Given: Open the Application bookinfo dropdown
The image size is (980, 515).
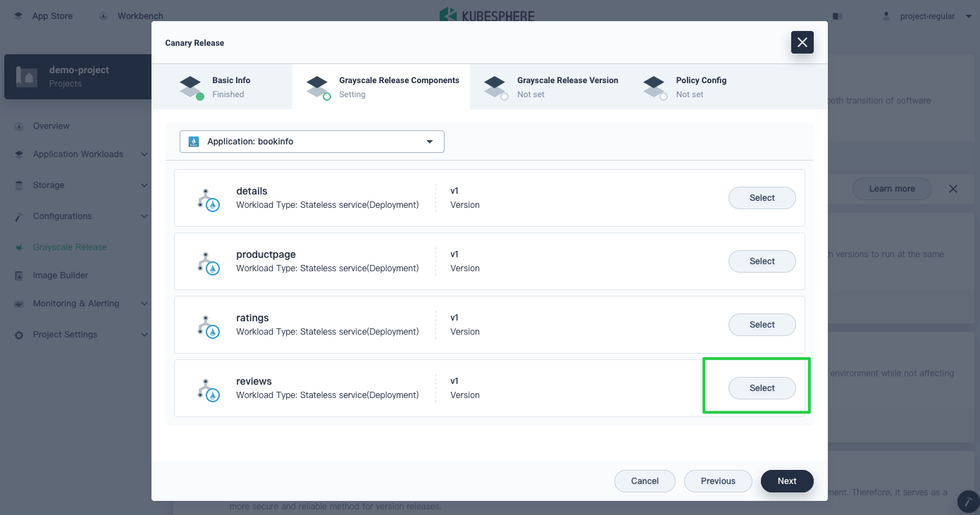Looking at the screenshot, I should tap(311, 142).
